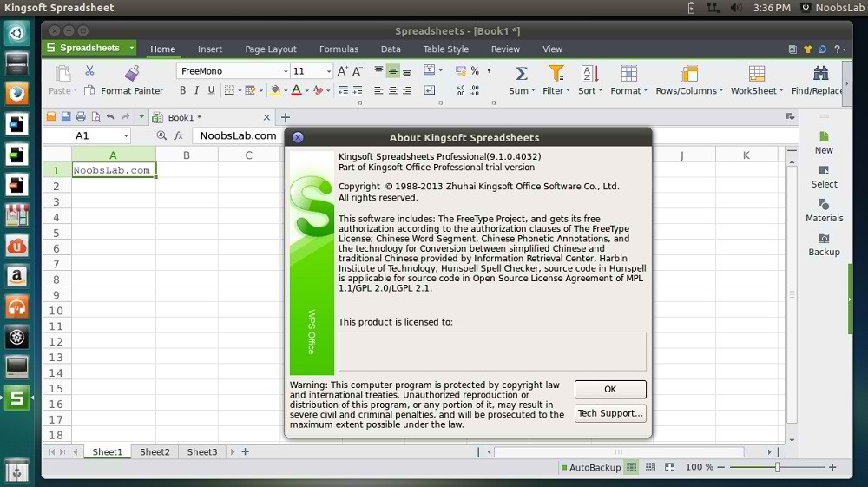Click the zoom magnifier icon beside formula bar
Screen dimensions: 868x487
point(161,135)
